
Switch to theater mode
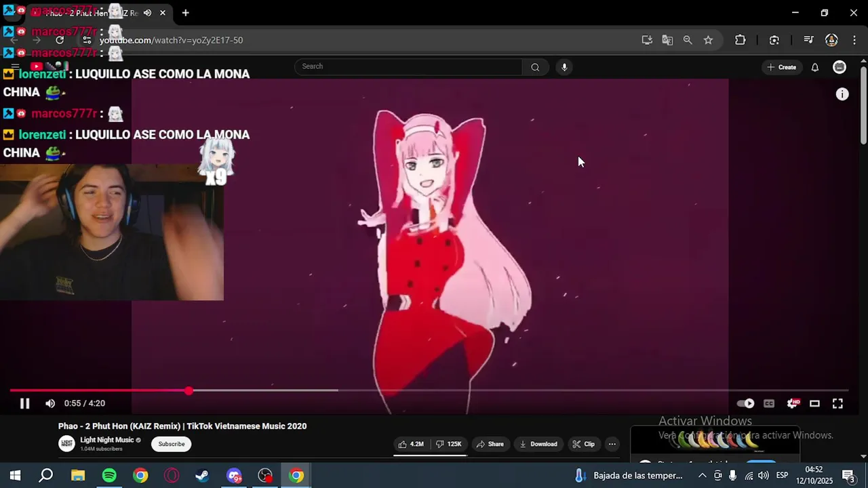[x=814, y=403]
